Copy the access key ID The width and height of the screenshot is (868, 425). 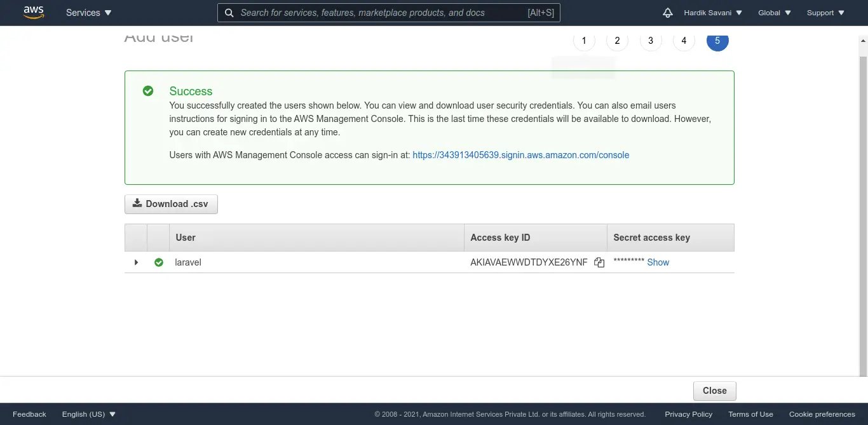click(x=599, y=262)
